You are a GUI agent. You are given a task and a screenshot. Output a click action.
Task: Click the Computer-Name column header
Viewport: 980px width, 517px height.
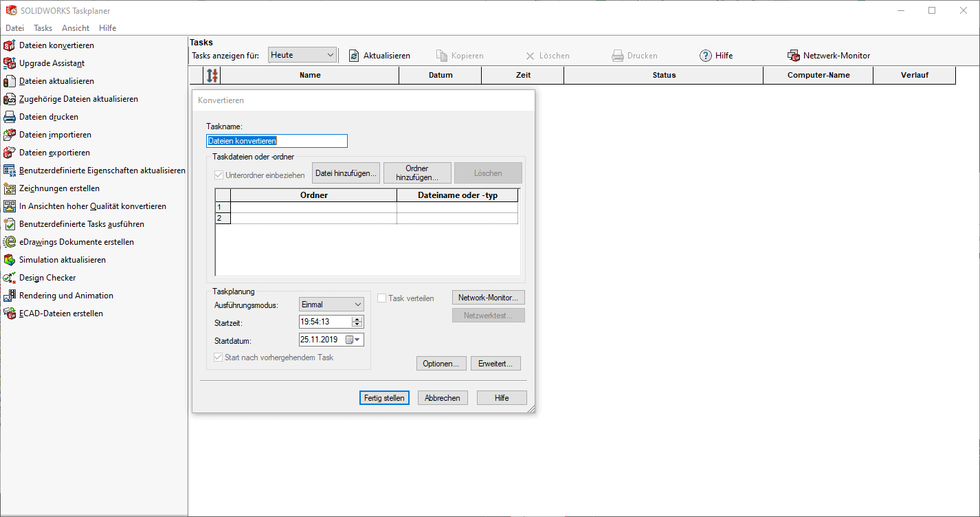[818, 76]
